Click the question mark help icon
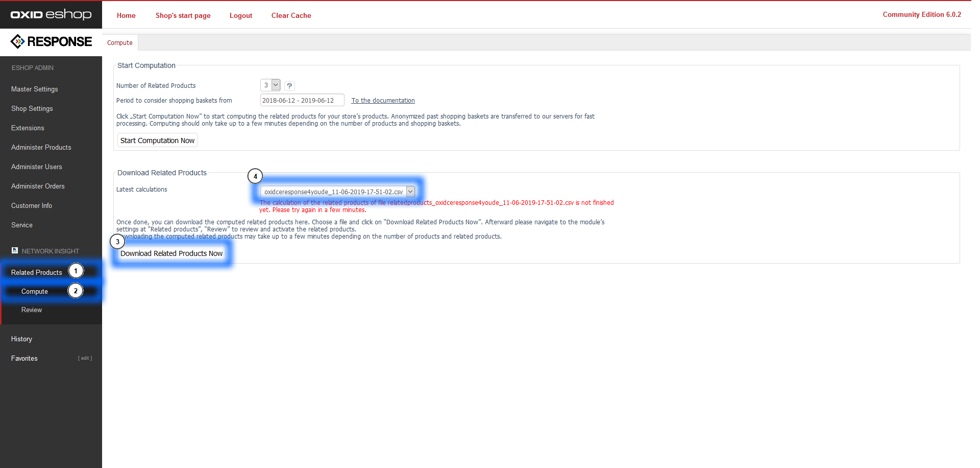 point(289,86)
